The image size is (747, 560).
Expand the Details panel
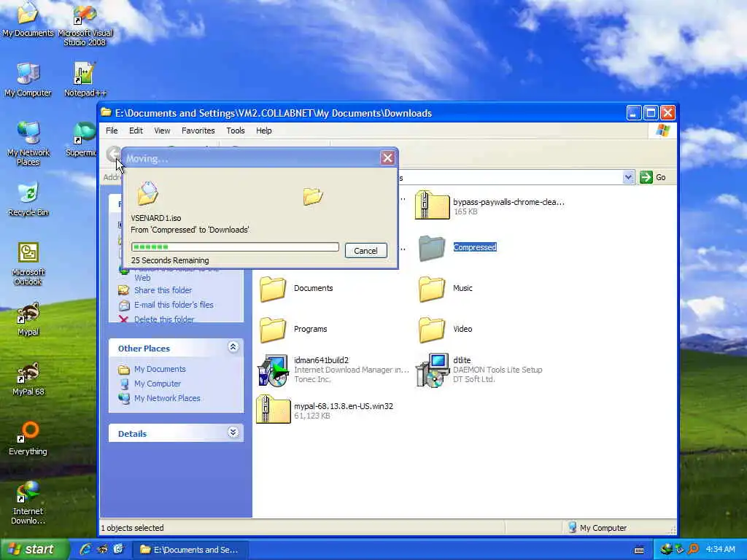pyautogui.click(x=233, y=432)
